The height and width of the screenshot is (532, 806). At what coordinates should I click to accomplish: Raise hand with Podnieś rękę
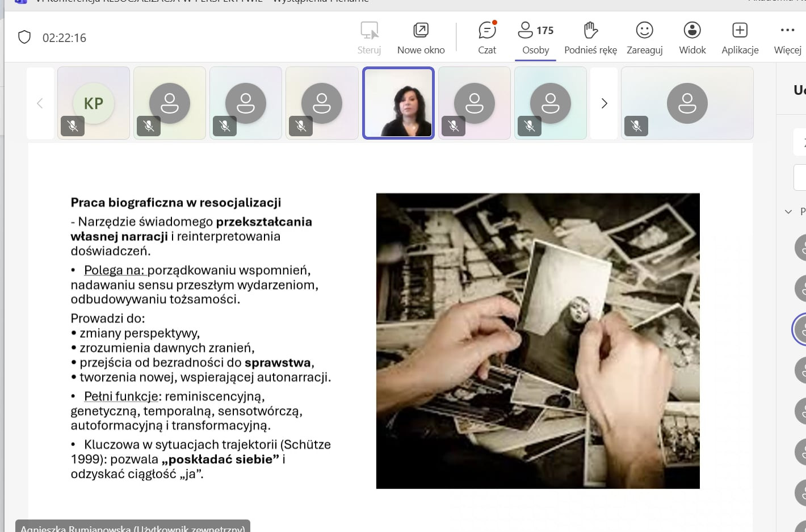click(x=590, y=37)
